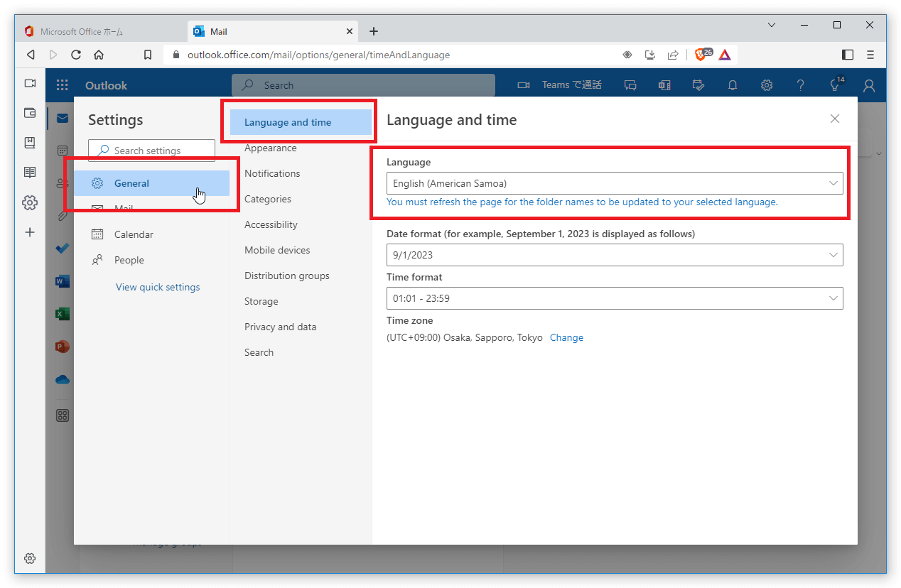The image size is (901, 588).
Task: Expand the Date format dropdown
Action: point(614,255)
